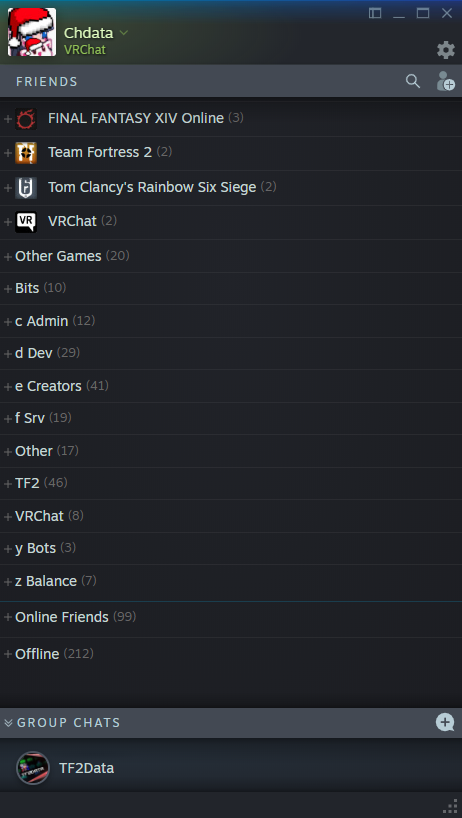This screenshot has width=462, height=818.
Task: Click the window layout toggle icon in title bar
Action: pos(375,13)
